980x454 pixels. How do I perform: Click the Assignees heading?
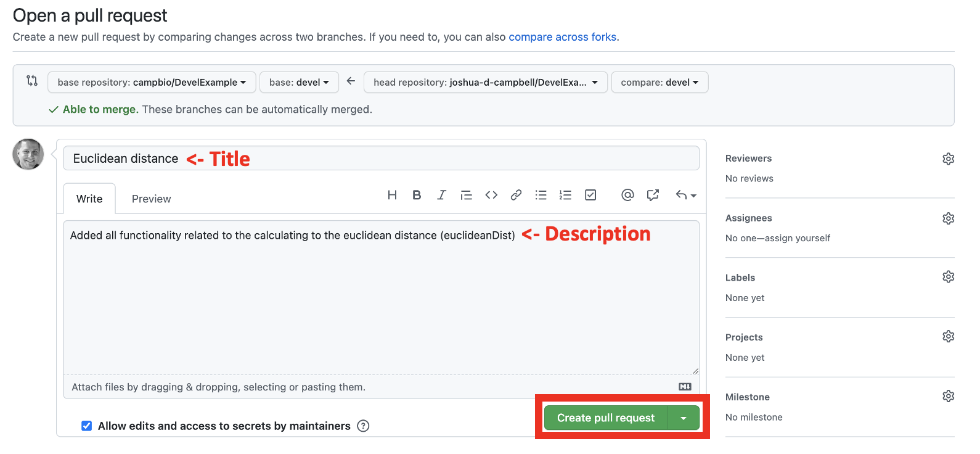coord(748,218)
